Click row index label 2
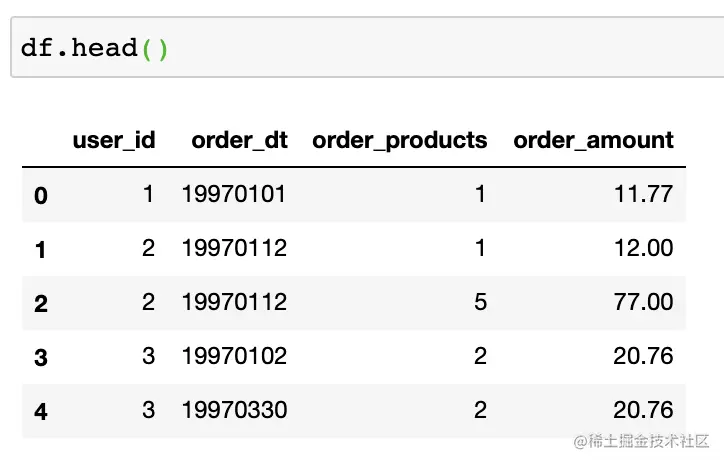This screenshot has height=464, width=724. 40,303
